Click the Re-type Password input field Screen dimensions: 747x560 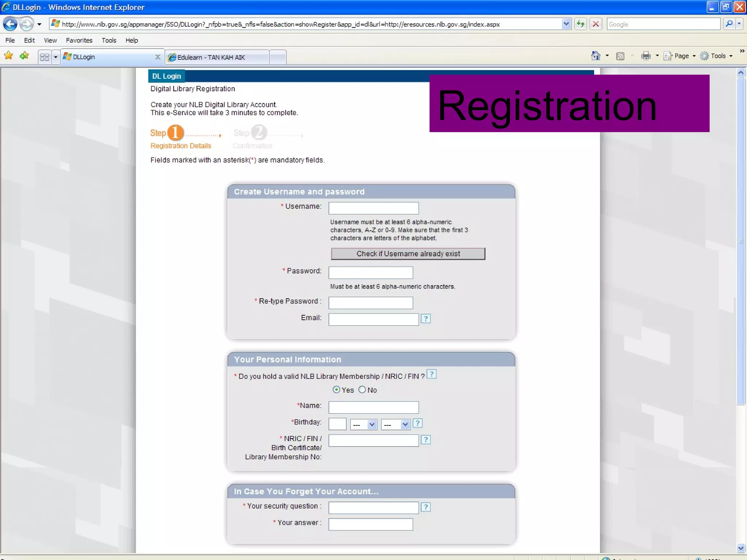(x=371, y=303)
